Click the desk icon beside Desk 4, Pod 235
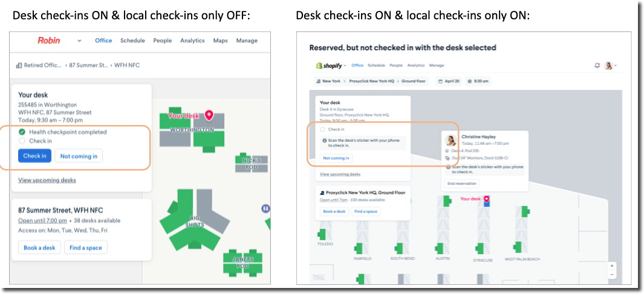The width and height of the screenshot is (644, 294). coord(447,152)
